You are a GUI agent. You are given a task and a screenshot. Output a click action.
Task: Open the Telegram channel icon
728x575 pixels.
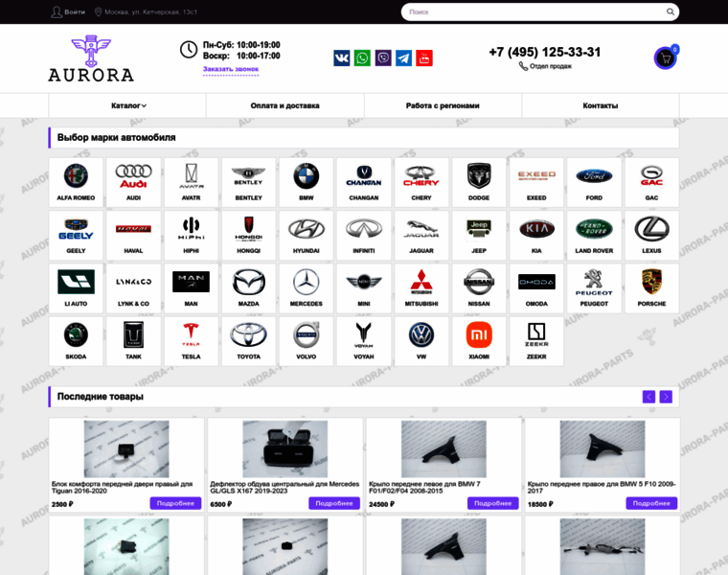click(403, 58)
